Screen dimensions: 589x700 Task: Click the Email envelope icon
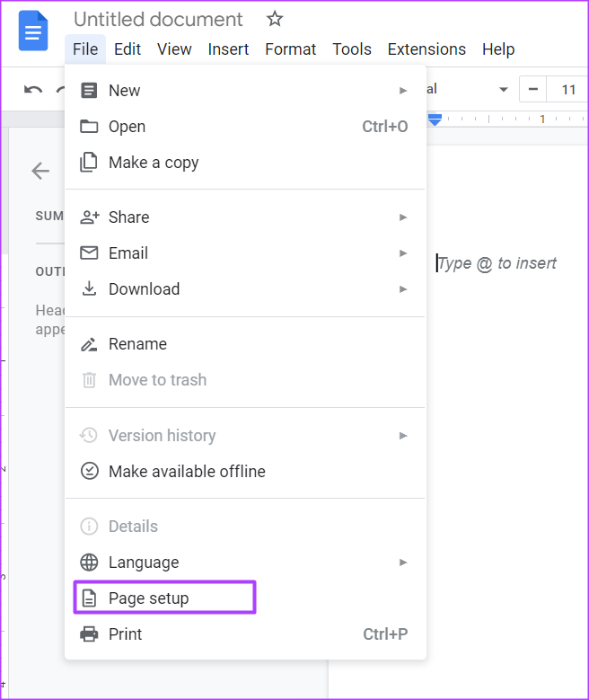click(89, 253)
